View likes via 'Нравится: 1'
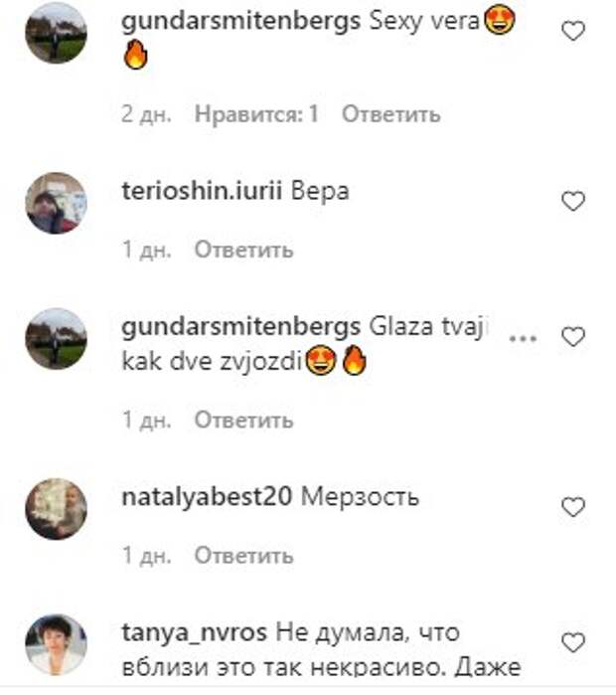The image size is (616, 695). pyautogui.click(x=257, y=114)
